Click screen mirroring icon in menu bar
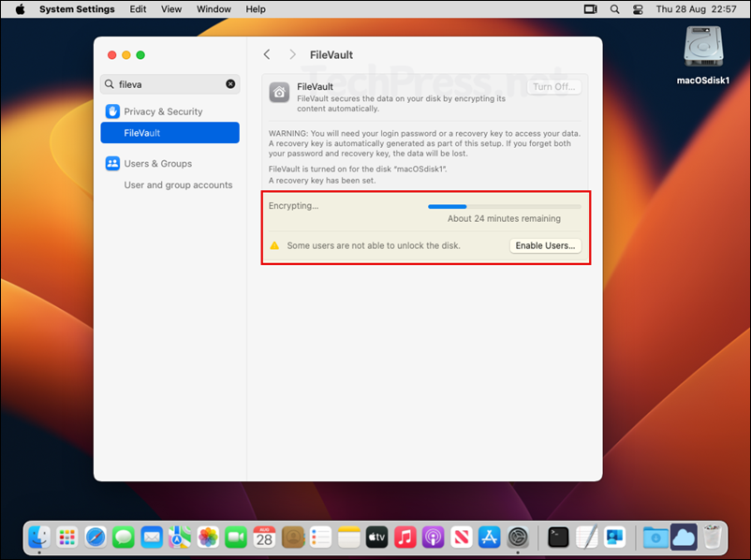Viewport: 751px width, 560px height. (591, 9)
